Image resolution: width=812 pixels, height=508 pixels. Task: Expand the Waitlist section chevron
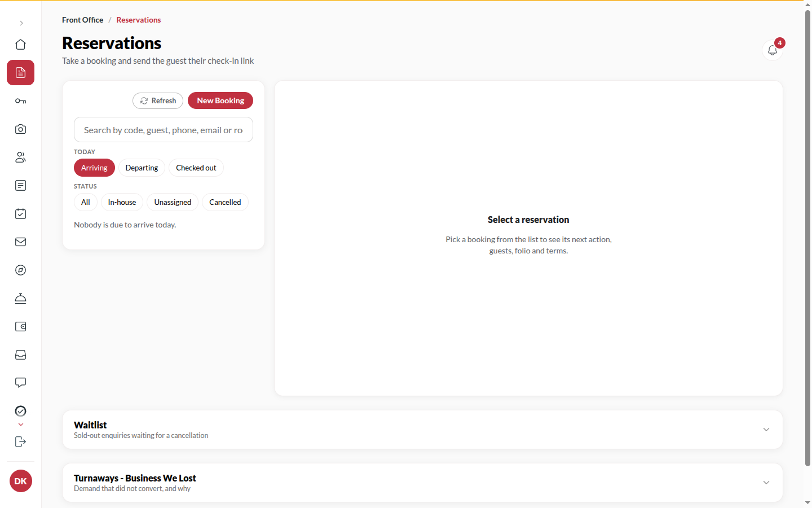click(766, 430)
